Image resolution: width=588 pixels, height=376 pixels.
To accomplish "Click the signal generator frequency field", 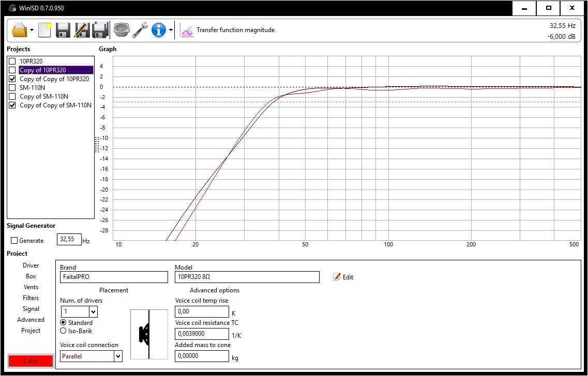I will click(69, 239).
